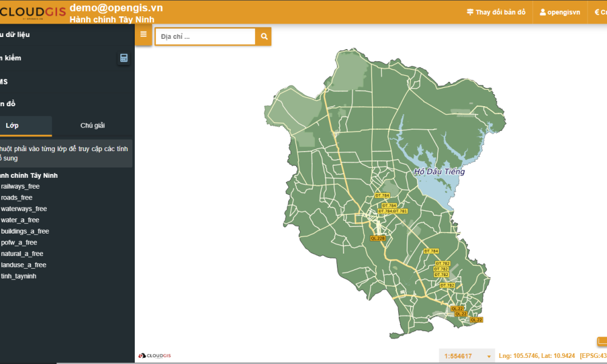
Task: Click the QL.22B road marker on map
Action: [x=378, y=238]
